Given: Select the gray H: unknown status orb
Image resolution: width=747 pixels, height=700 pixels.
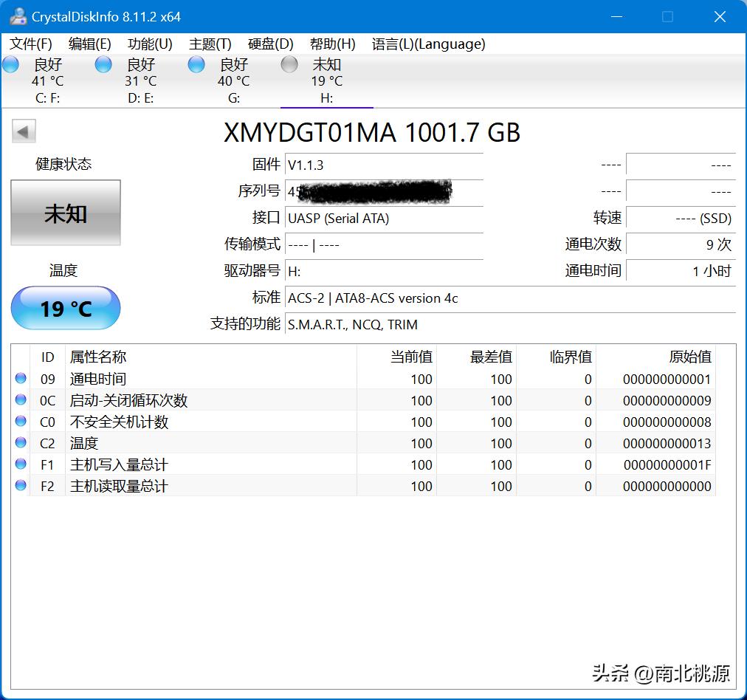Looking at the screenshot, I should click(289, 65).
